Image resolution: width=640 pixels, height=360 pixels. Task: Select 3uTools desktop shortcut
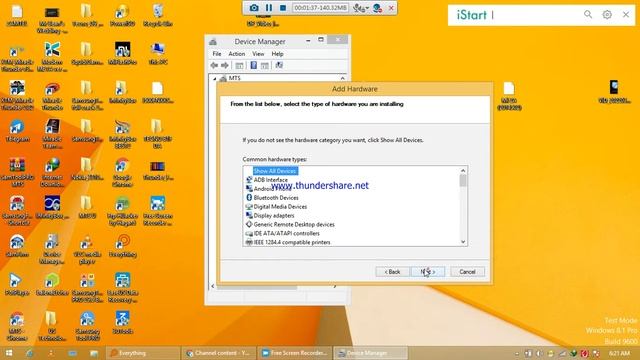pos(122,322)
